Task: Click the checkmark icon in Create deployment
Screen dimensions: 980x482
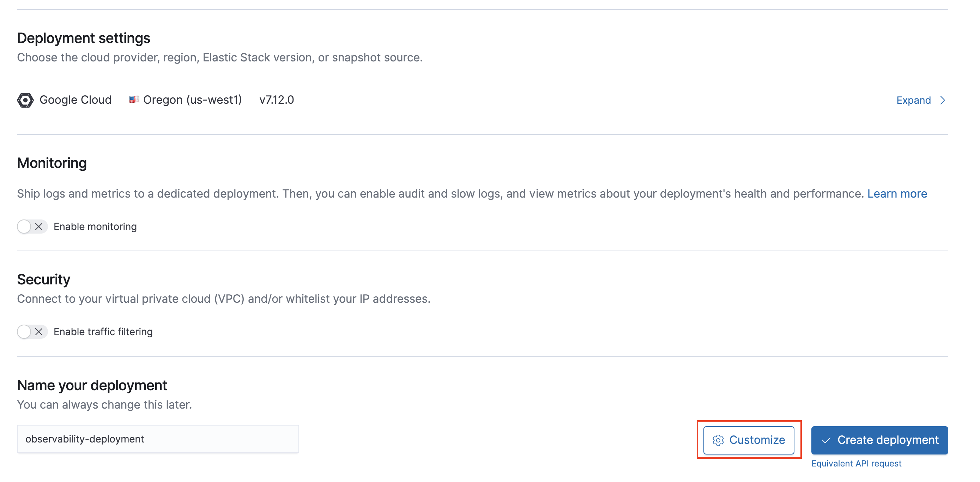Action: pos(825,440)
